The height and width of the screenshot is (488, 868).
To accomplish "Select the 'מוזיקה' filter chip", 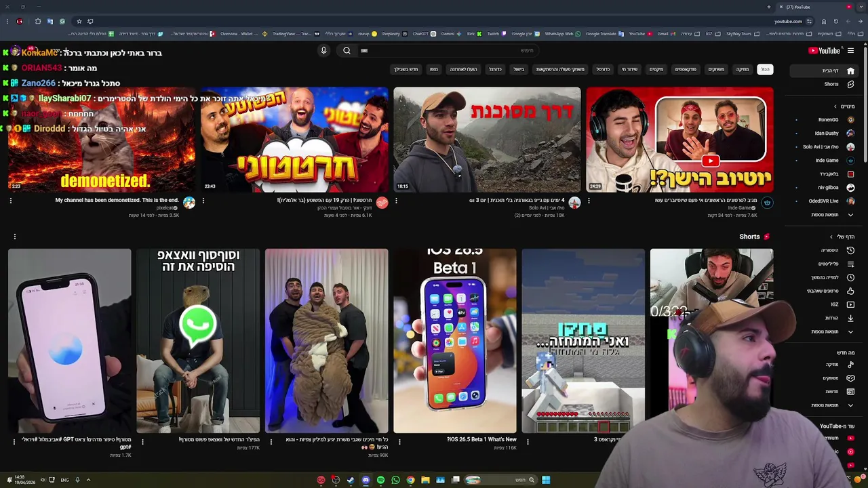I will 743,69.
